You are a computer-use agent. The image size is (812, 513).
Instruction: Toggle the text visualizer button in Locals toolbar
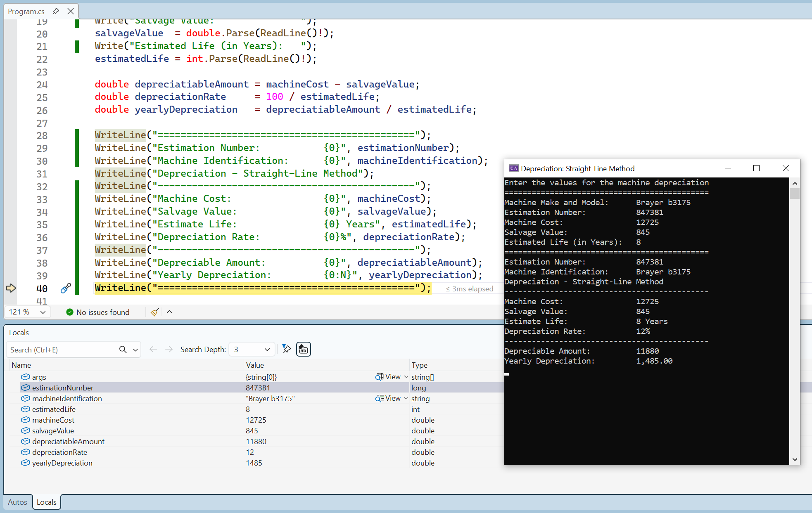[x=304, y=349]
